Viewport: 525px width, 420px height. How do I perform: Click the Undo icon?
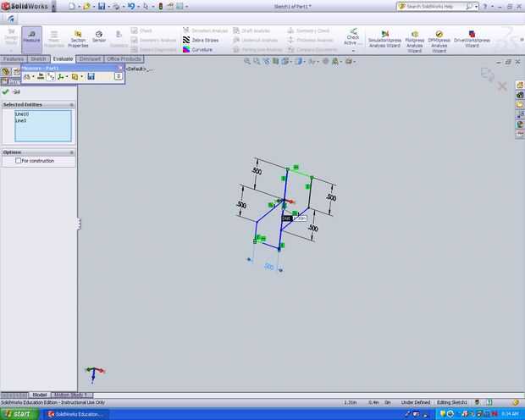click(131, 6)
